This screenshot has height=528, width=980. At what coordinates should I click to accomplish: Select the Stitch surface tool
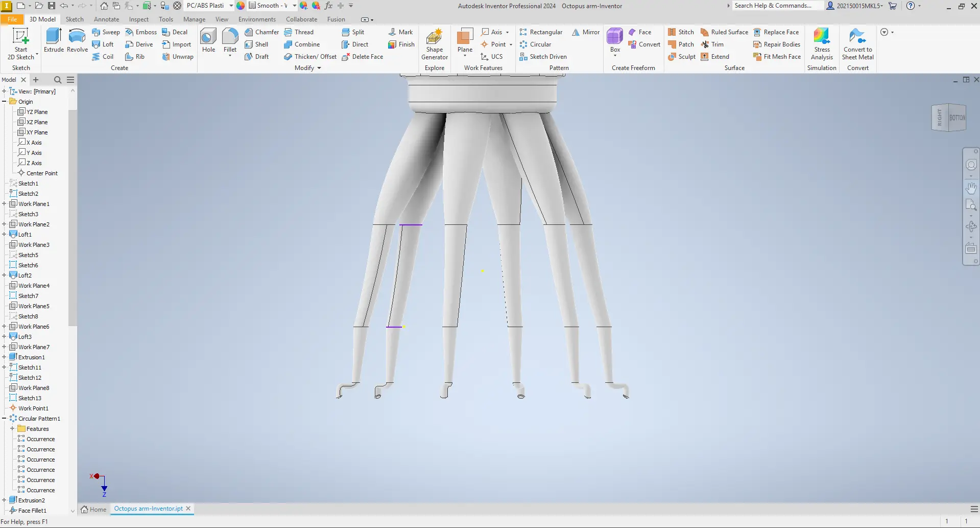coord(681,32)
